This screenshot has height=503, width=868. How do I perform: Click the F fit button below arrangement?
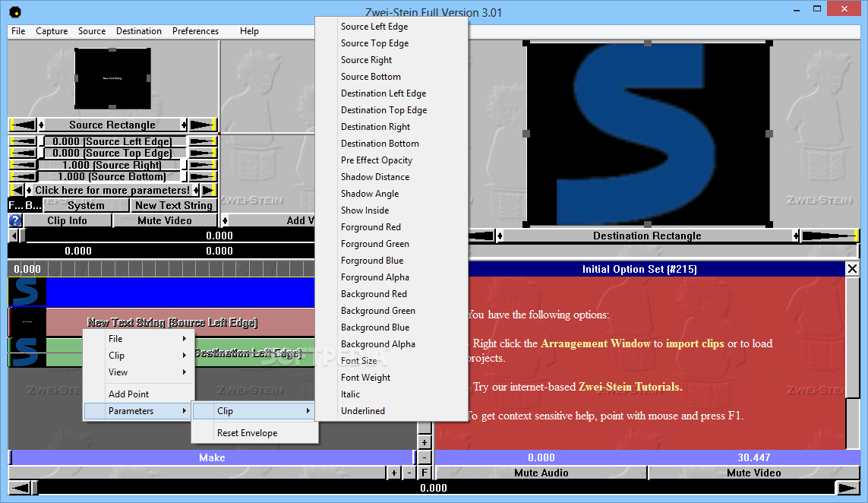coord(424,473)
